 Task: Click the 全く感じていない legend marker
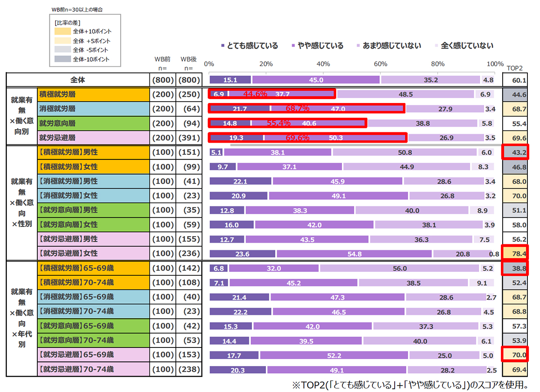(436, 46)
